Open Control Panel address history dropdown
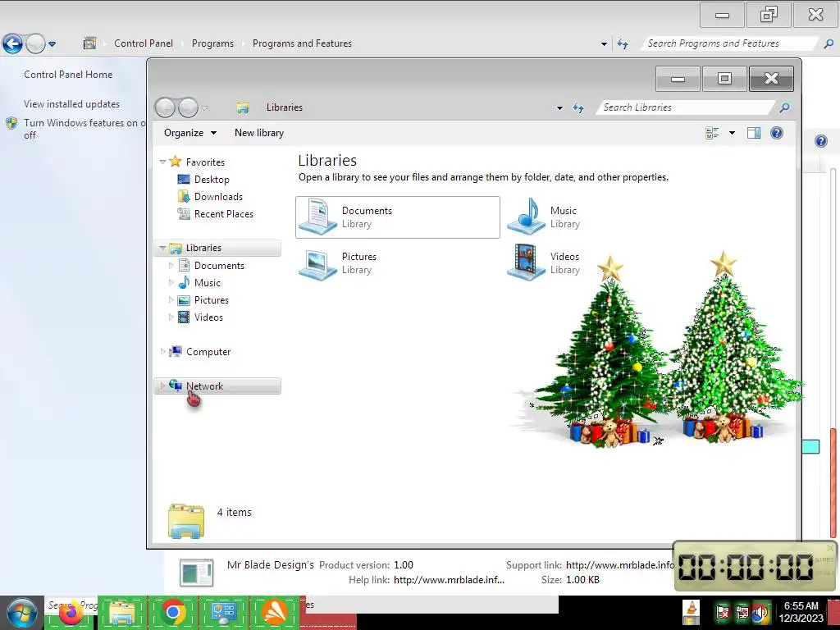840x630 pixels. (x=605, y=44)
